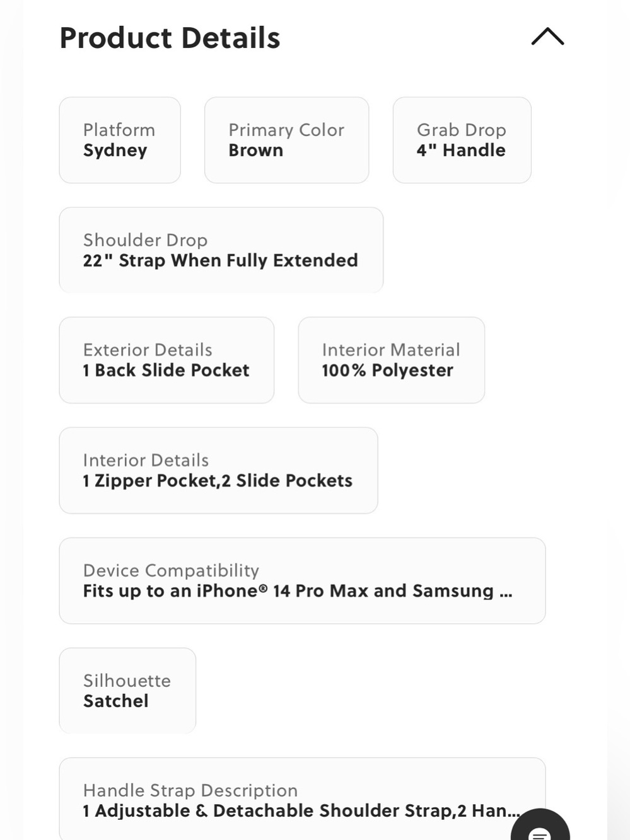Tap the Shoulder Drop 22" Strap card
Screen dimensions: 630x840
(221, 250)
